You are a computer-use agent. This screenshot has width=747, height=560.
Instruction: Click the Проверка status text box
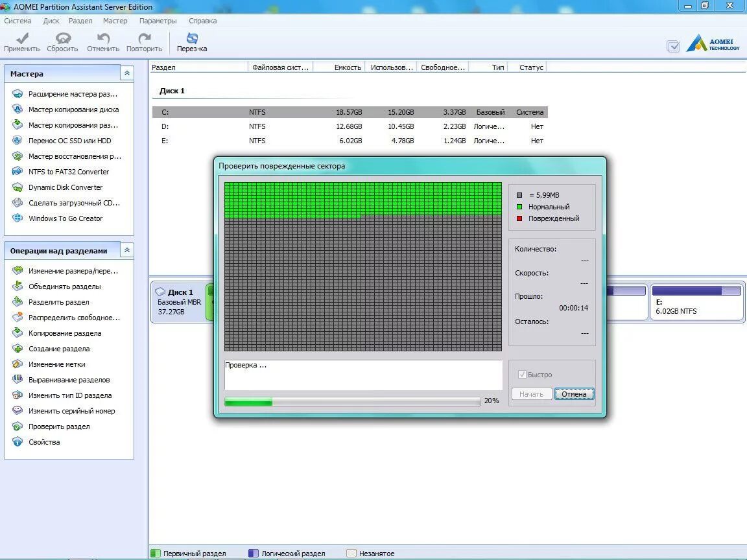click(x=363, y=375)
